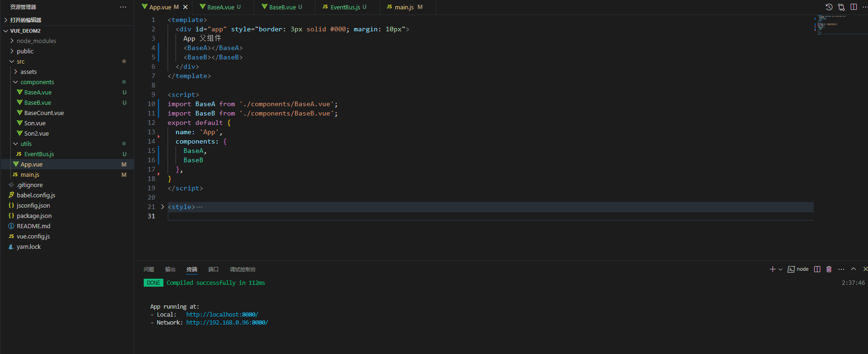Screen dimensions: 868x354
Task: Close the terminal panel
Action: (x=865, y=269)
